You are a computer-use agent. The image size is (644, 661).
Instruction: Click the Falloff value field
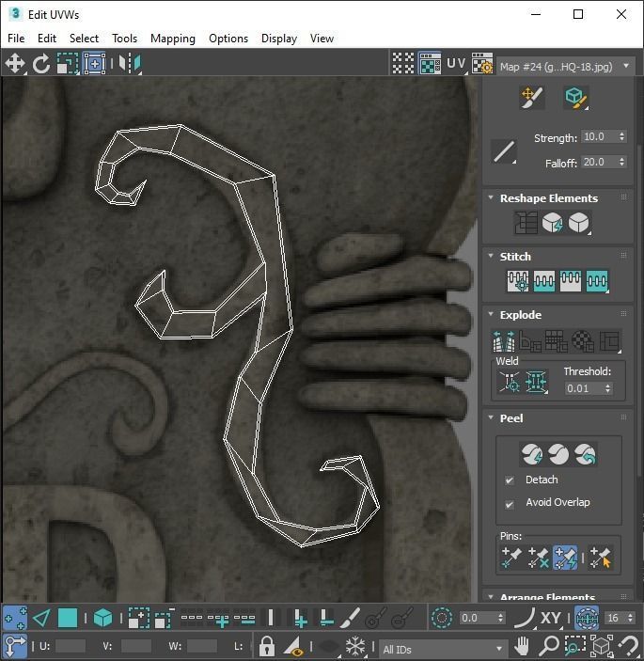tap(599, 162)
